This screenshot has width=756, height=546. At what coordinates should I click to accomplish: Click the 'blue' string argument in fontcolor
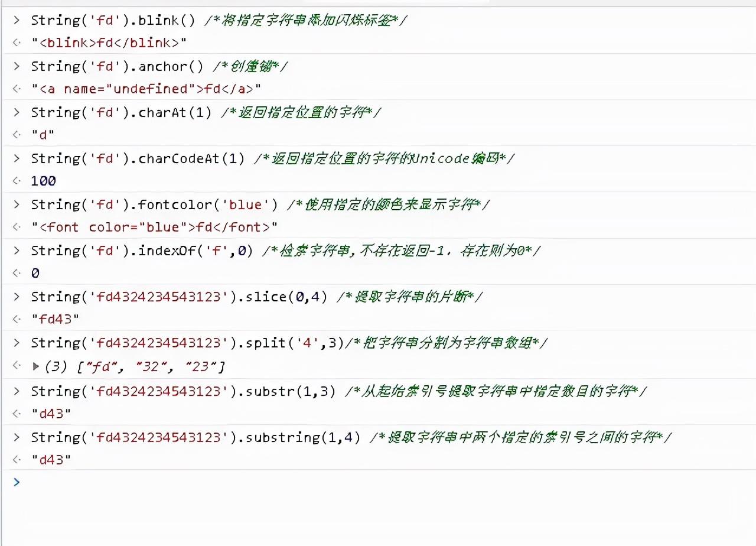point(245,204)
